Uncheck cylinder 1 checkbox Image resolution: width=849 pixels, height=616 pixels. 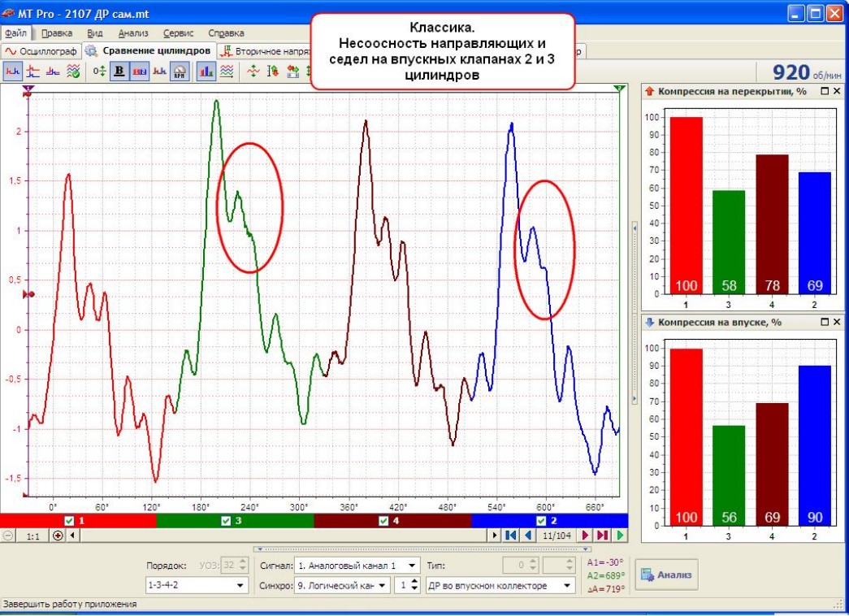pyautogui.click(x=69, y=521)
